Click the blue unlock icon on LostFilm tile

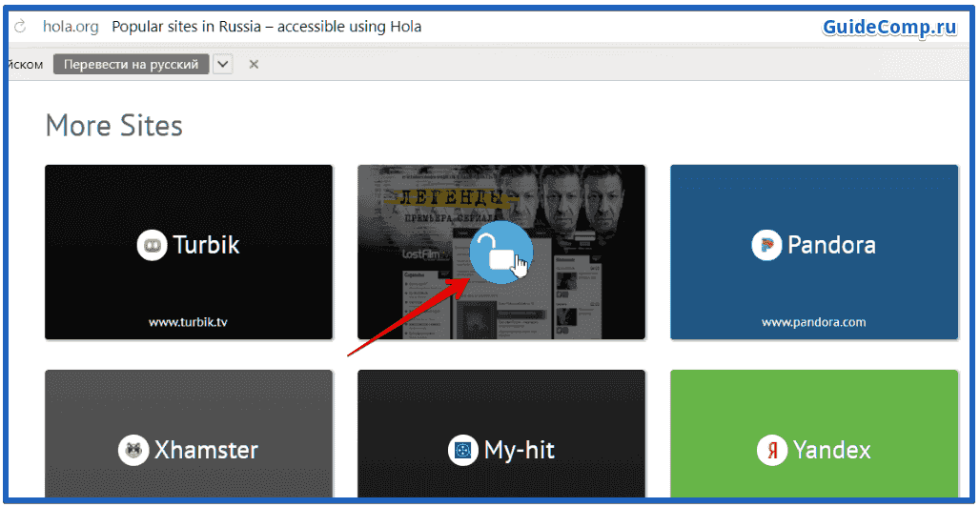[500, 253]
